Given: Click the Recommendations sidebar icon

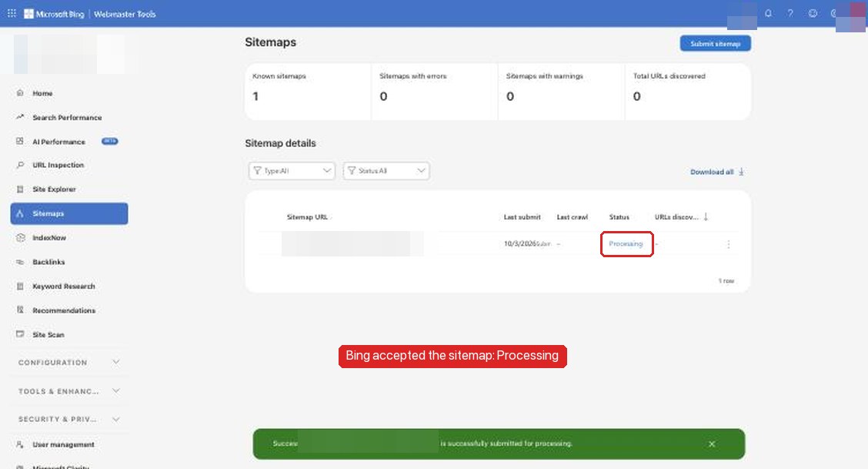Looking at the screenshot, I should pos(20,310).
